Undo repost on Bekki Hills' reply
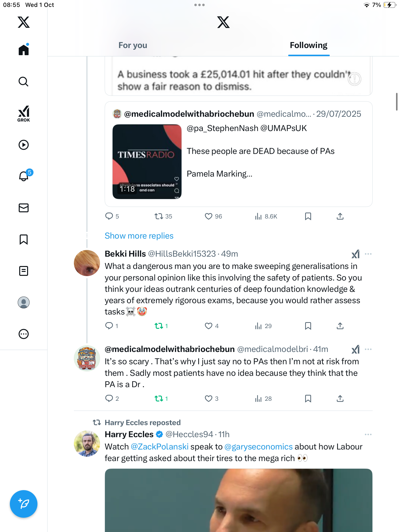Screen dimensions: 399x532 (159, 326)
